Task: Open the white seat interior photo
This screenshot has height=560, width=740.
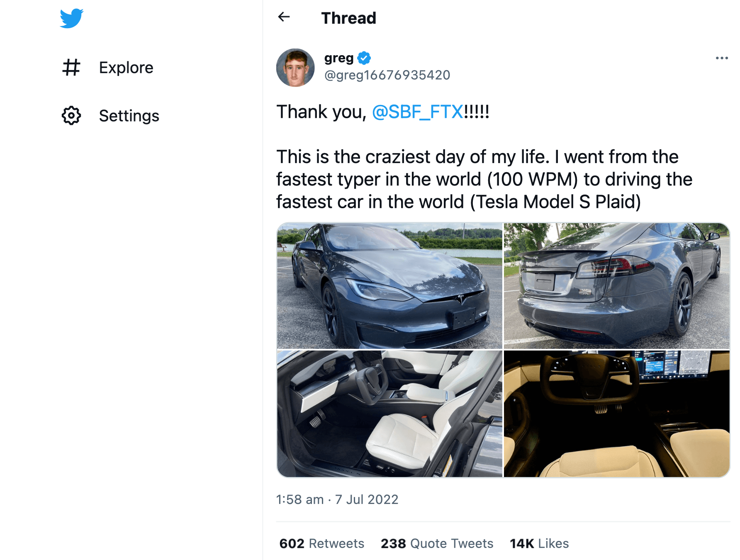Action: point(389,414)
